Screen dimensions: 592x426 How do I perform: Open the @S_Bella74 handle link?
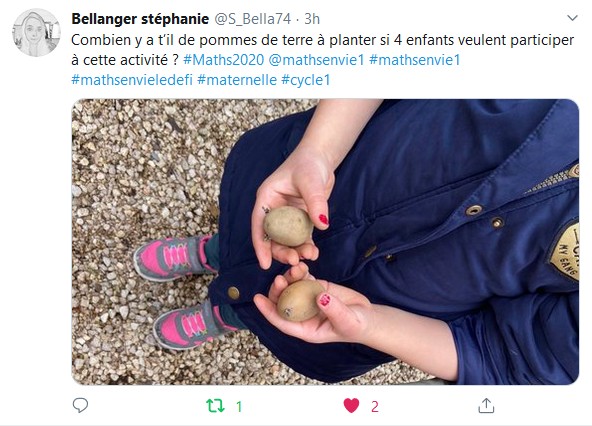point(253,19)
